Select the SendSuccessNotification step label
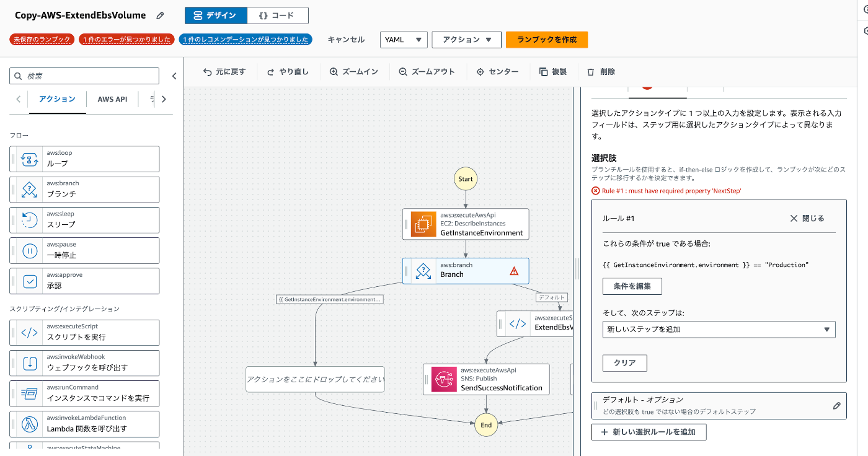 pyautogui.click(x=502, y=388)
